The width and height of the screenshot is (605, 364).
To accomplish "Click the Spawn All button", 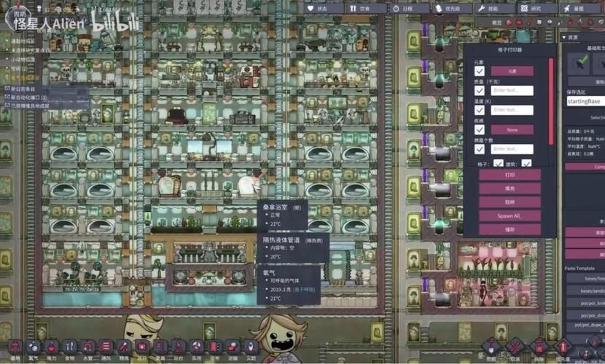I will 510,216.
